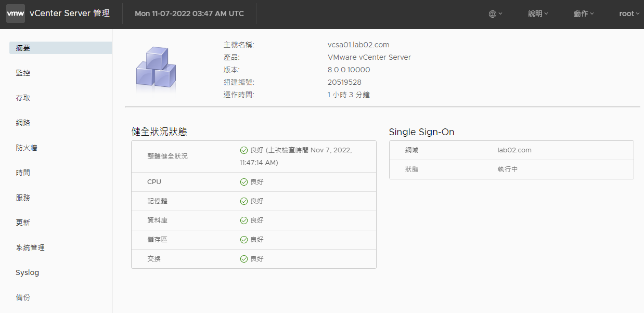The width and height of the screenshot is (644, 313).
Task: Expand the 說明 help dropdown
Action: point(538,14)
